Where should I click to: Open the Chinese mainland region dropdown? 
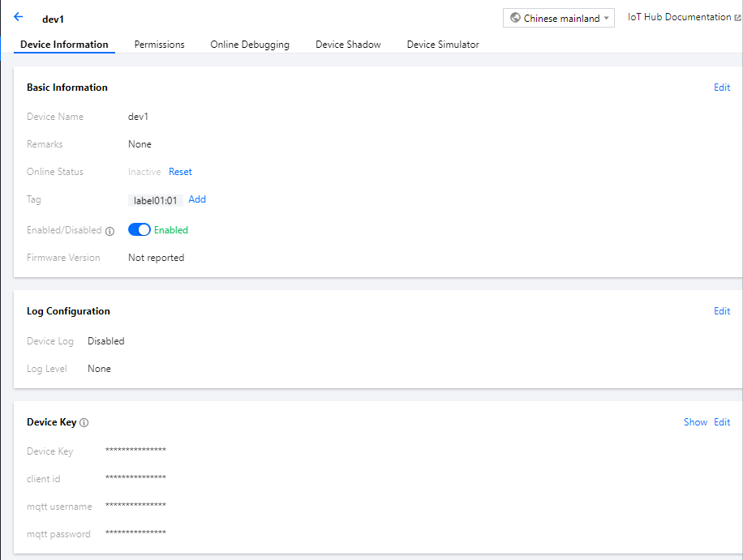559,18
